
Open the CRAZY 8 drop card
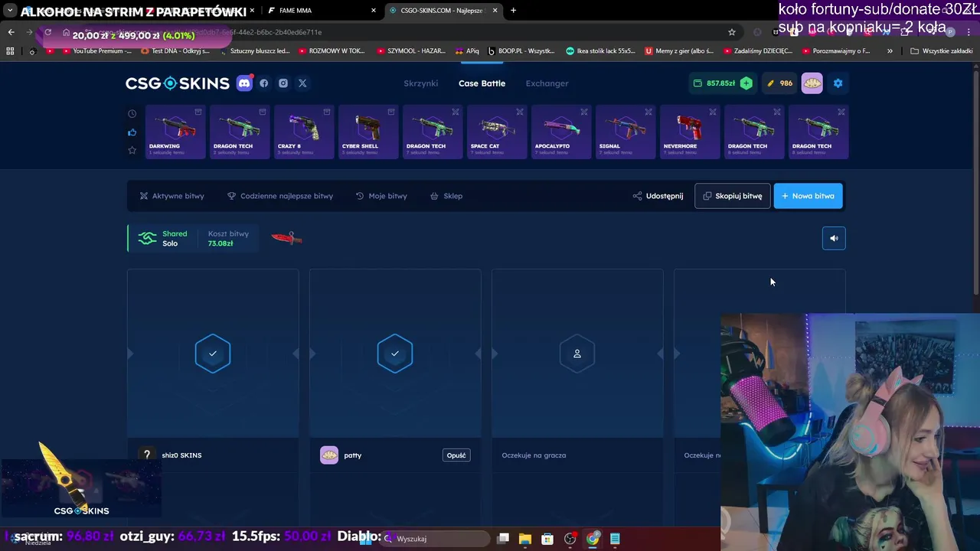pyautogui.click(x=304, y=132)
